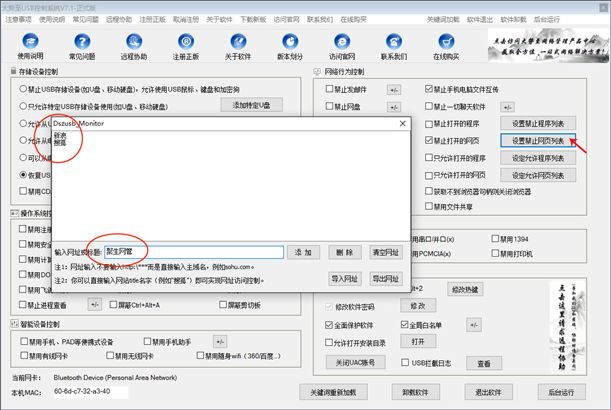Check 只允许打开的程序 checkbox

click(429, 157)
